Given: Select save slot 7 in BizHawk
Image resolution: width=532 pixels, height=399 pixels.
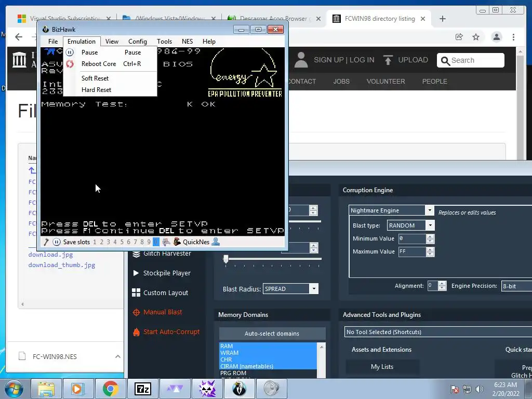Looking at the screenshot, I should click(136, 242).
